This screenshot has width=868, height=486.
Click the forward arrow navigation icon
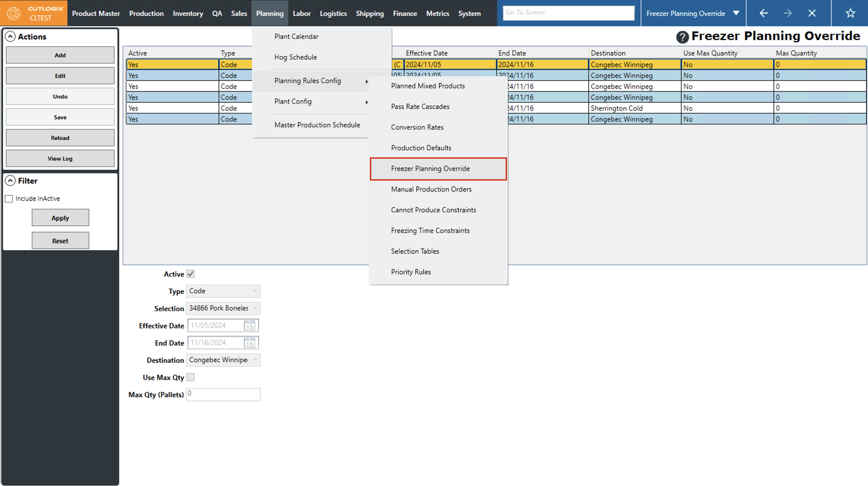point(787,13)
